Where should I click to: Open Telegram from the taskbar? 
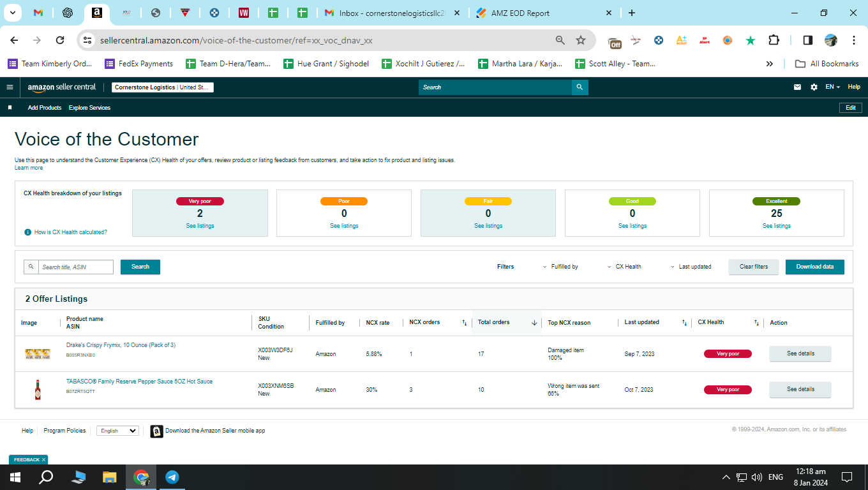[x=172, y=477]
